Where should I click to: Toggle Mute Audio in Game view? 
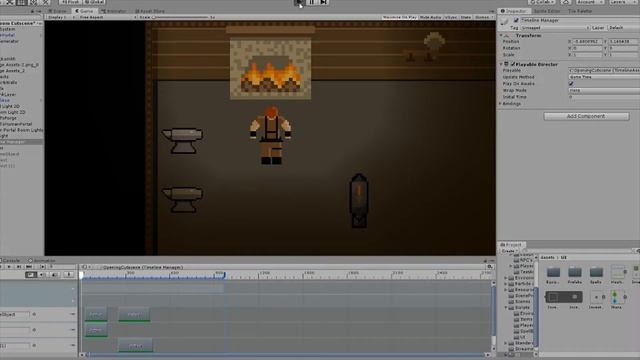[431, 18]
